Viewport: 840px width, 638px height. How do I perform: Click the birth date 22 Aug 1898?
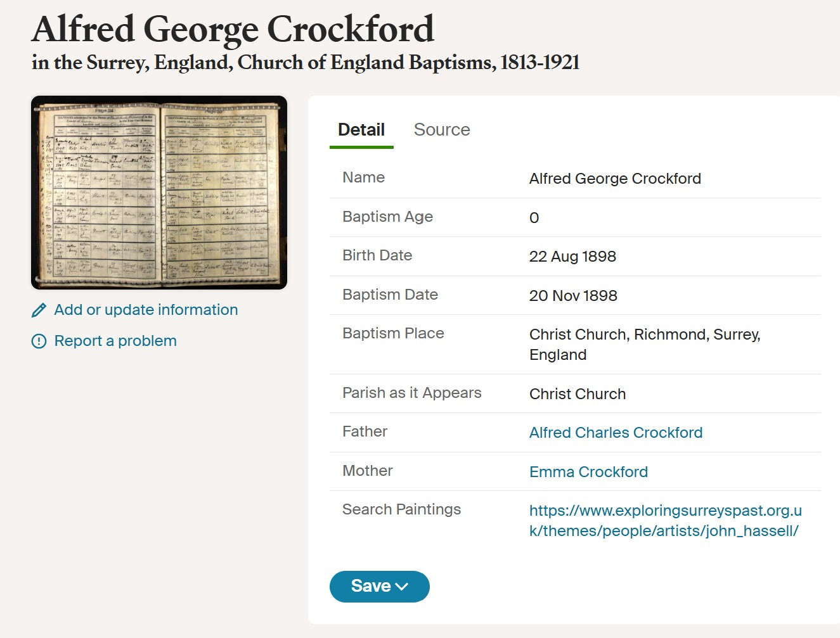572,257
